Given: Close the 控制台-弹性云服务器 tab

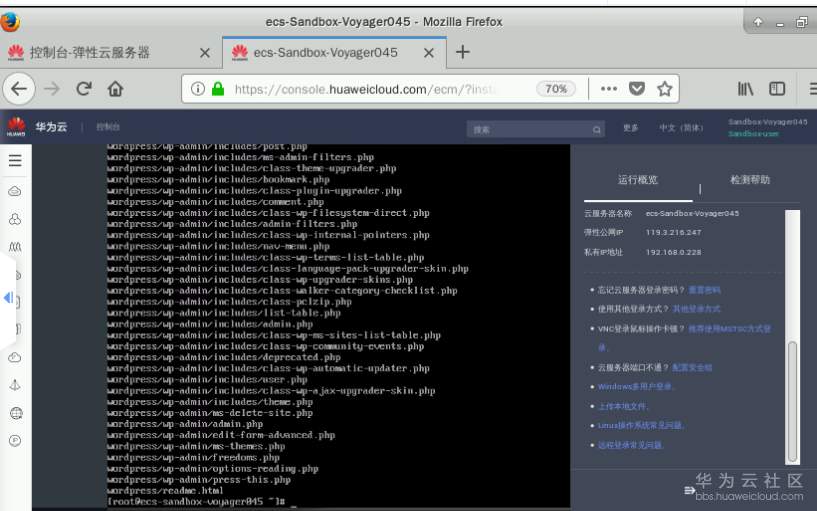Looking at the screenshot, I should 205,53.
